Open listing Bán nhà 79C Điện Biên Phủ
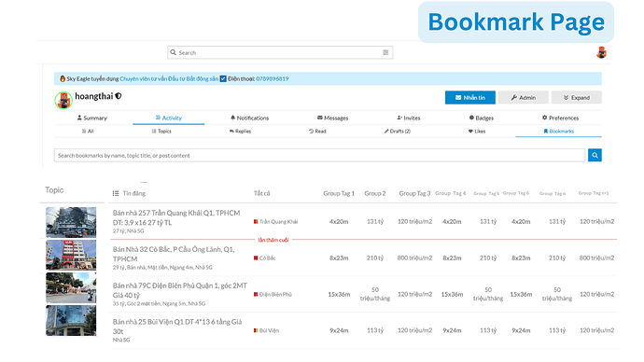This screenshot has width=644, height=362. (x=180, y=290)
